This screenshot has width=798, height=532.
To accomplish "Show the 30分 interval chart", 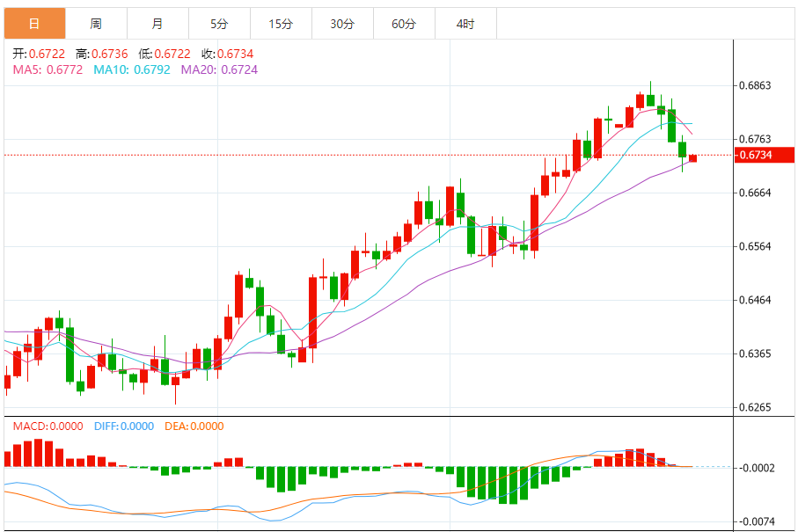I will pyautogui.click(x=342, y=24).
